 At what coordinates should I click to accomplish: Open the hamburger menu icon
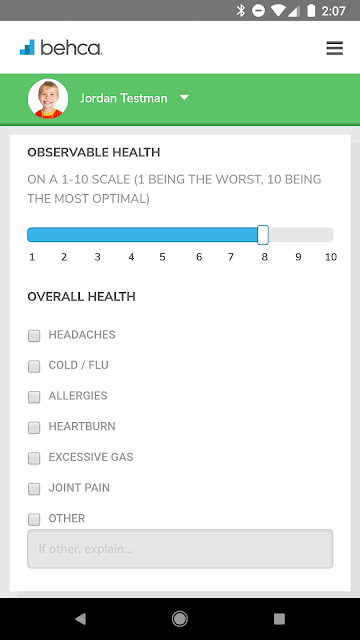pos(334,48)
